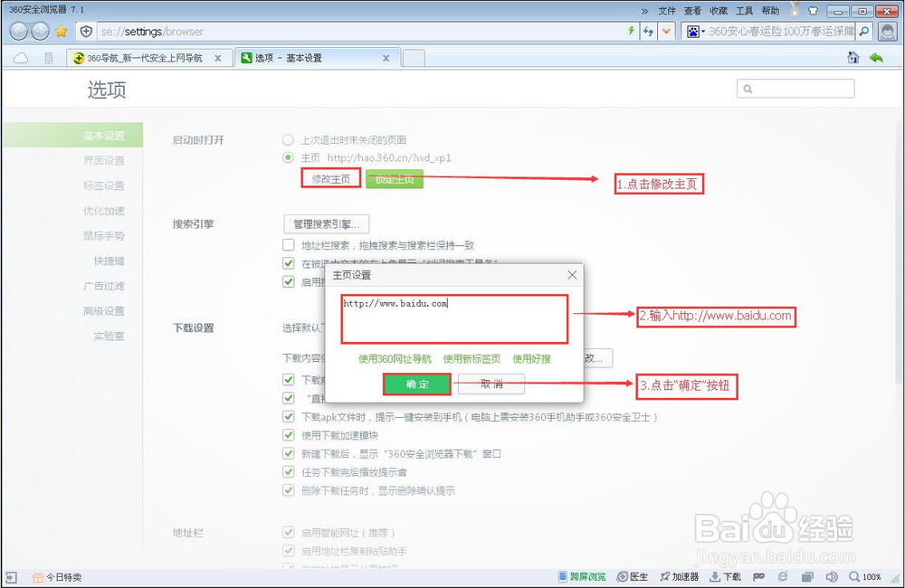Image resolution: width=905 pixels, height=588 pixels.
Task: Toggle 启用地址栏复制粘贴助手 checkbox
Action: 288,551
